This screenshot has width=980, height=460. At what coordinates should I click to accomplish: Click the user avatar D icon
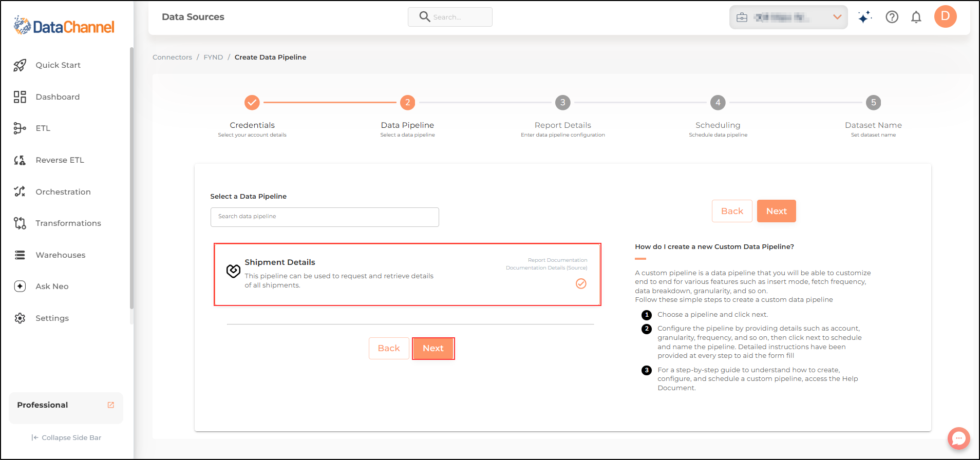tap(945, 17)
